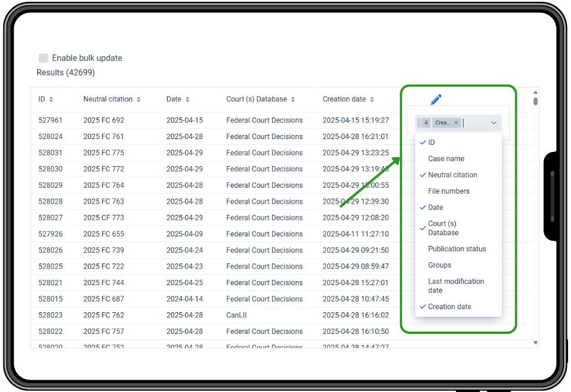The width and height of the screenshot is (571, 392).
Task: Sort by Neutral citation column arrows
Action: coord(139,100)
